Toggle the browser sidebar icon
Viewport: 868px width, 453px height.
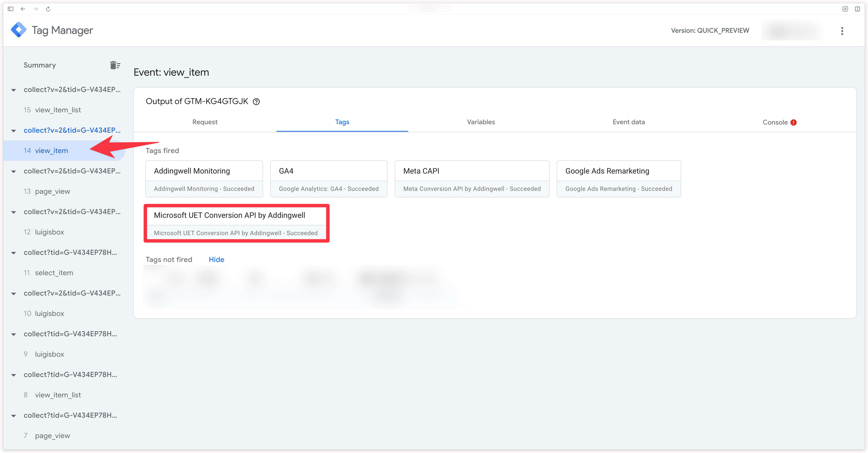tap(10, 9)
